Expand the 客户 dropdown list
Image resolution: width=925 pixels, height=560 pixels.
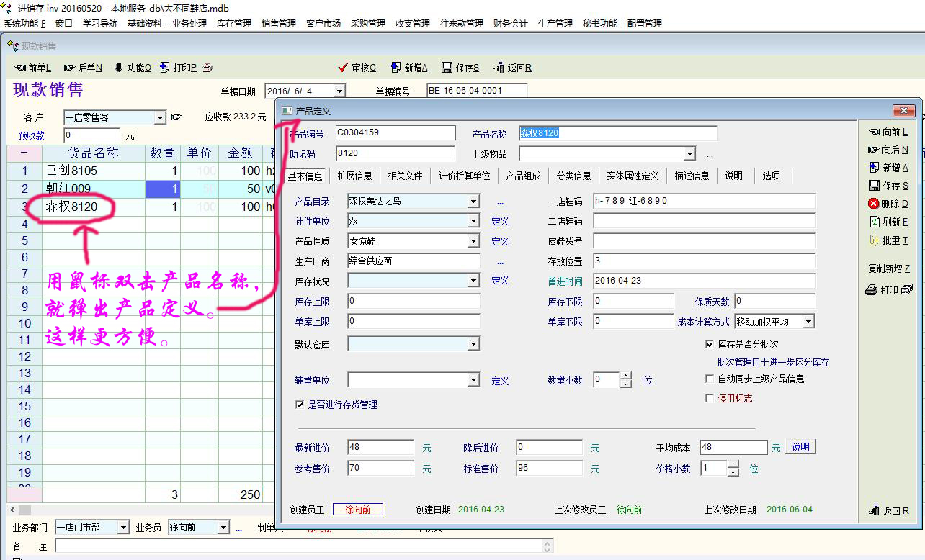[160, 117]
